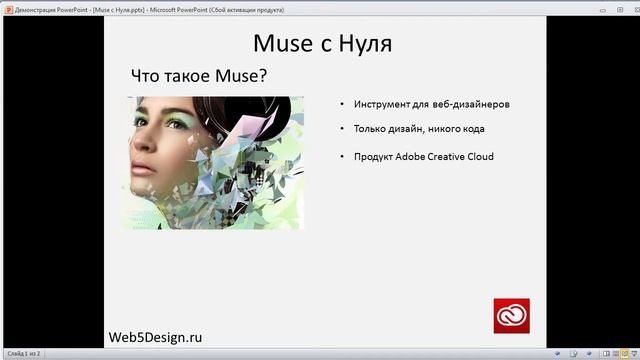Switch to Normal view in the status bar
This screenshot has height=360, width=640.
coord(606,354)
